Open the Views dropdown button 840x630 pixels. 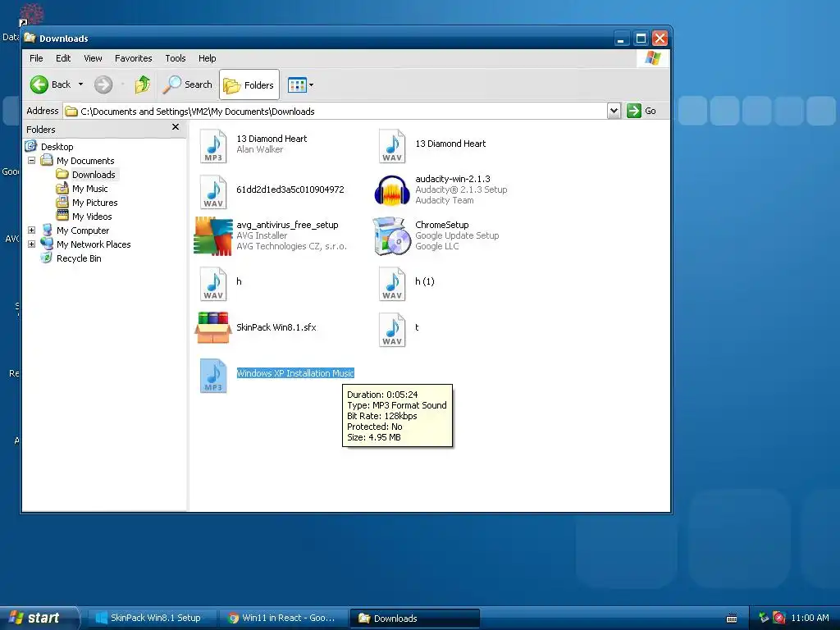(x=300, y=84)
